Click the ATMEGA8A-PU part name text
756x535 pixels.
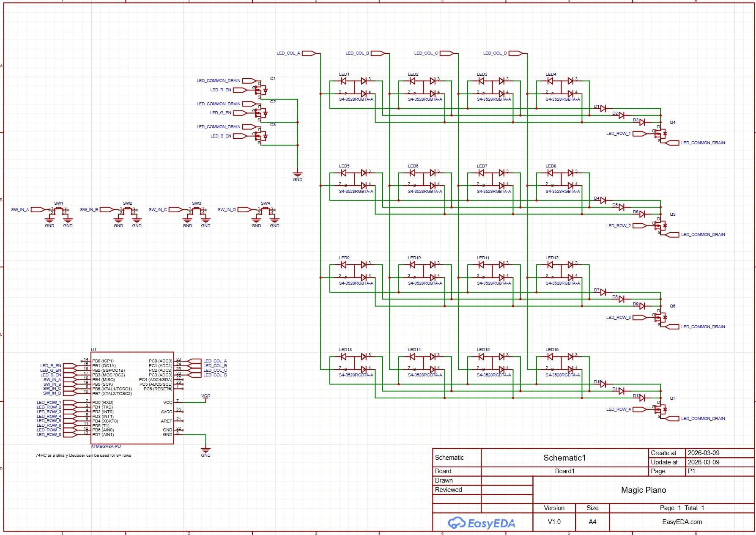click(106, 447)
